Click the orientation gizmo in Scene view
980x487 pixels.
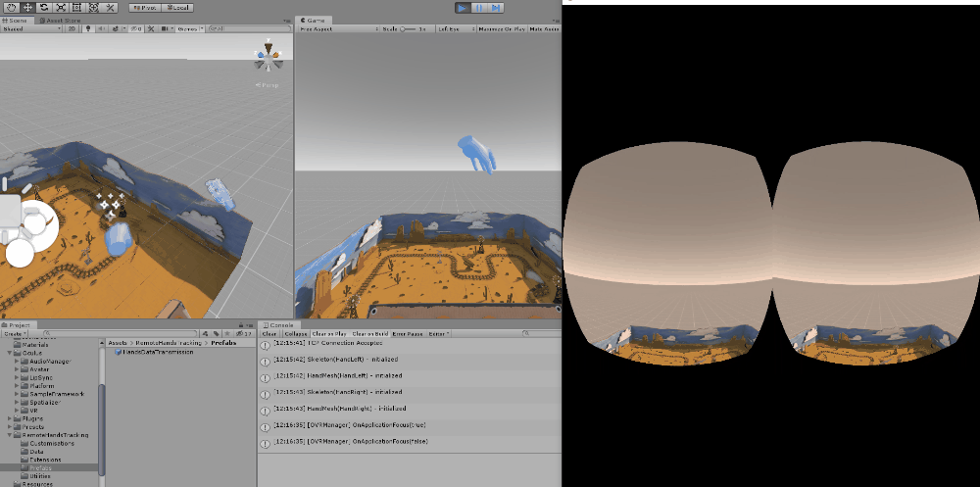(269, 56)
